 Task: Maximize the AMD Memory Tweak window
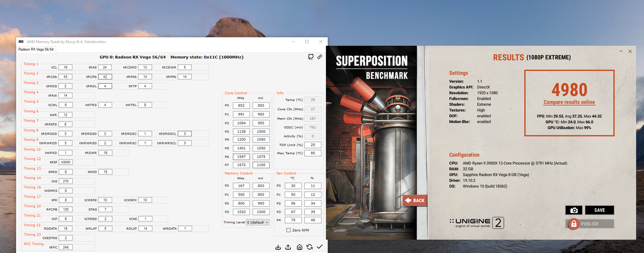click(306, 41)
